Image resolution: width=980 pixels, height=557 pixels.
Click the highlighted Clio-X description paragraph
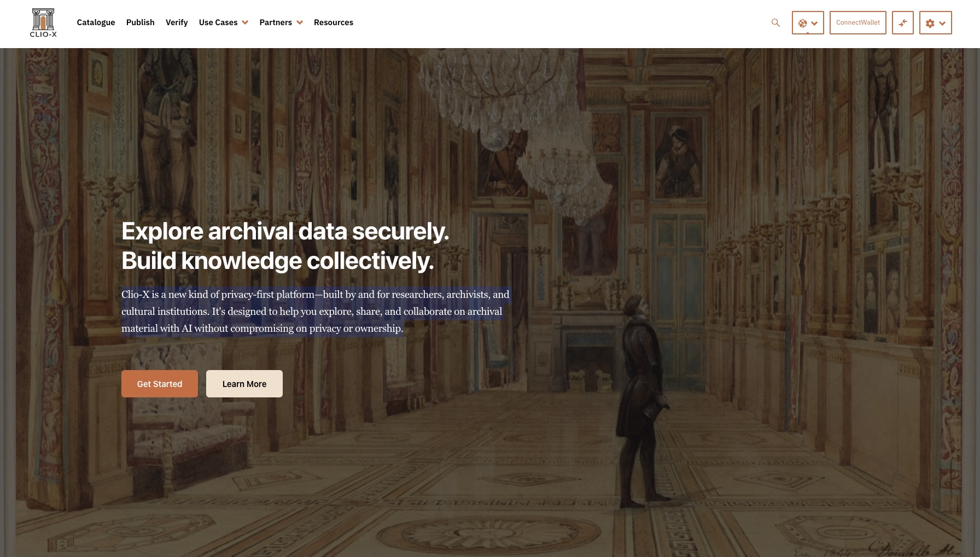coord(315,311)
